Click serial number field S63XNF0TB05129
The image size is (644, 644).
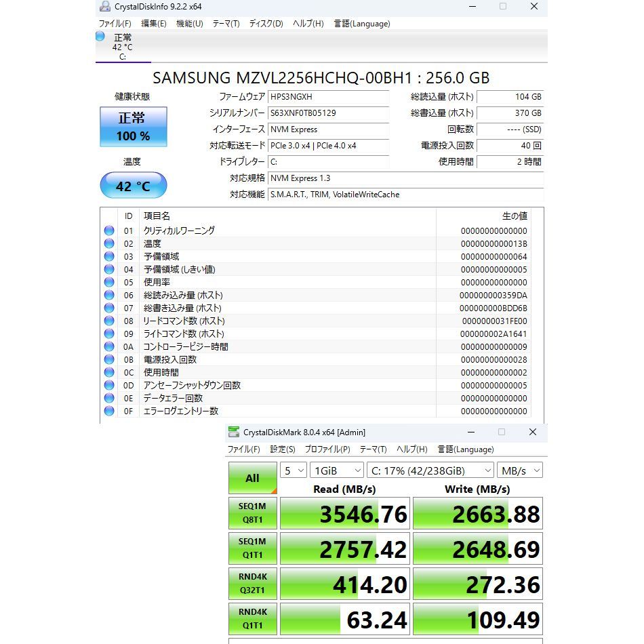point(328,113)
